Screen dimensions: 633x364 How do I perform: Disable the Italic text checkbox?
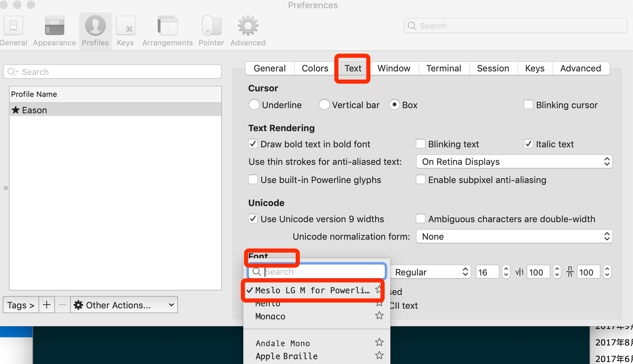(528, 144)
